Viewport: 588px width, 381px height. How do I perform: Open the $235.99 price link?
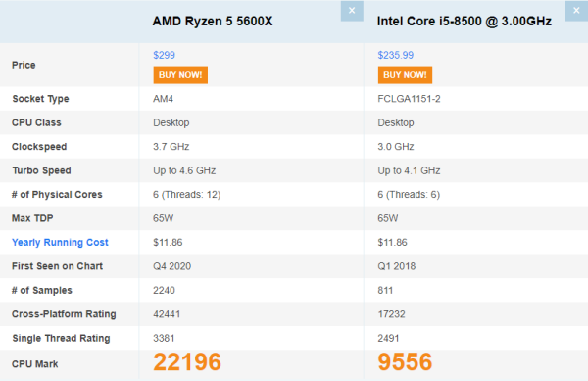point(395,55)
